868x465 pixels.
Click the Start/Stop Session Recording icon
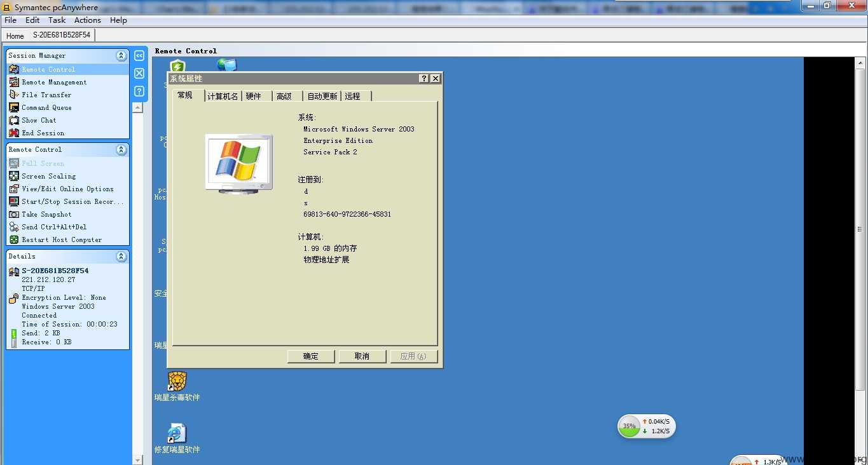coord(14,201)
